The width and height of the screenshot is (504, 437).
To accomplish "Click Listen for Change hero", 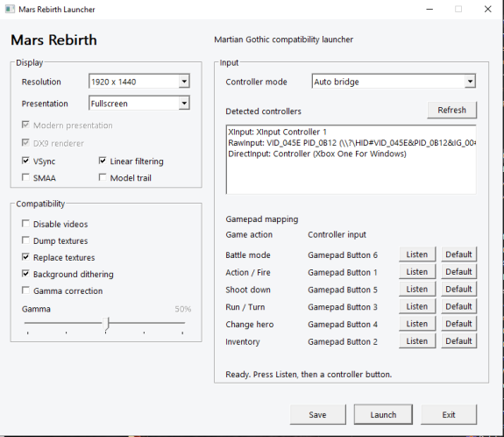I will click(x=417, y=324).
